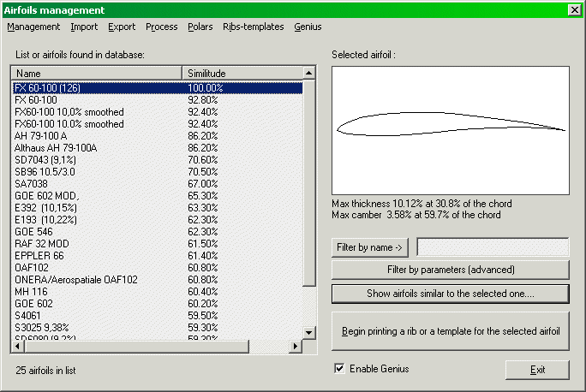The height and width of the screenshot is (392, 586).
Task: Select the EPPLER 66 airfoil row
Action: pyautogui.click(x=39, y=255)
